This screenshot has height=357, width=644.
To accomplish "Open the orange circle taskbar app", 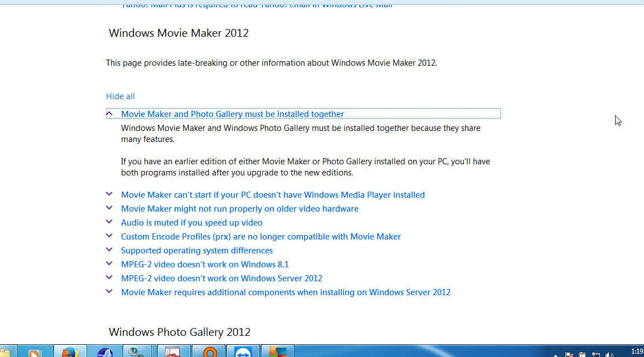I will pyautogui.click(x=210, y=352).
